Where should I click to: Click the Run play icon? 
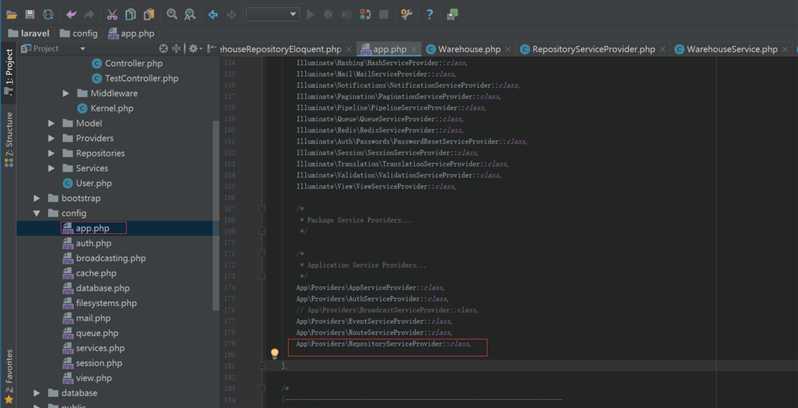point(310,14)
